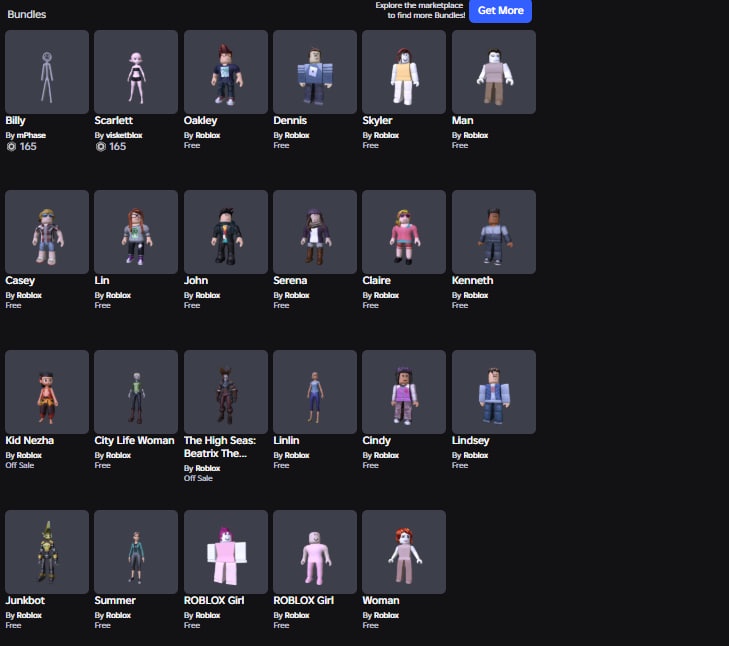Open the Summer bundle name link

pyautogui.click(x=115, y=600)
